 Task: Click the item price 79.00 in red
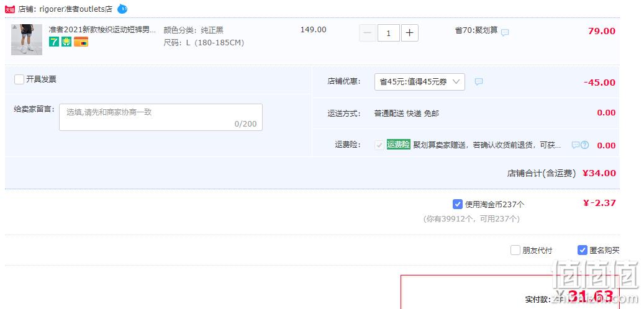coord(602,31)
